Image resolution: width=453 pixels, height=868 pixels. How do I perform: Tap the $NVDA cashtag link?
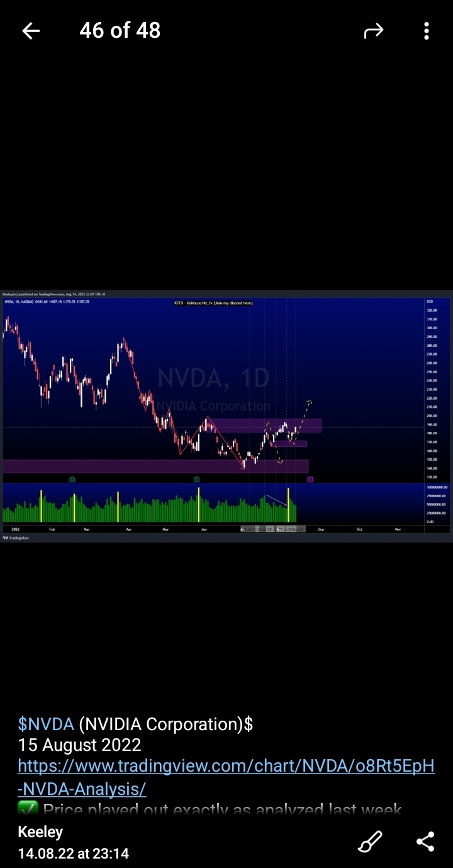coord(46,724)
